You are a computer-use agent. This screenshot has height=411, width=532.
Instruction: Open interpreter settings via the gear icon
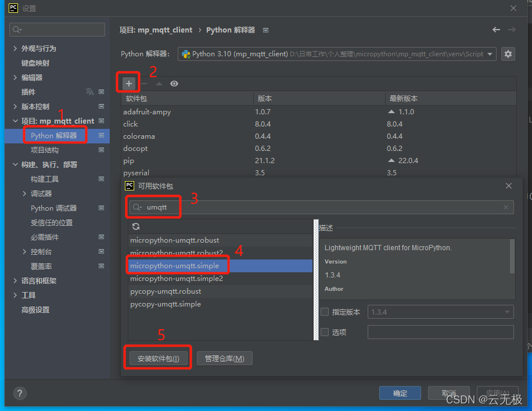[508, 53]
